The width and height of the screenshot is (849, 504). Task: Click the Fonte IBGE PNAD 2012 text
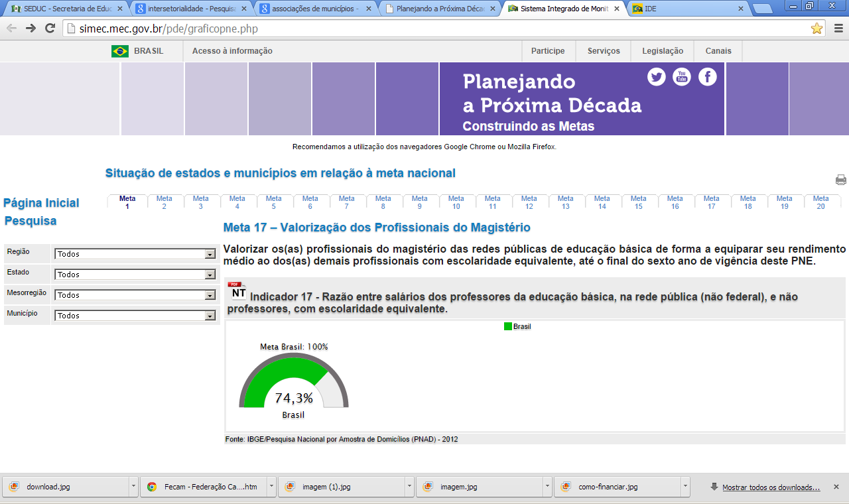(342, 440)
